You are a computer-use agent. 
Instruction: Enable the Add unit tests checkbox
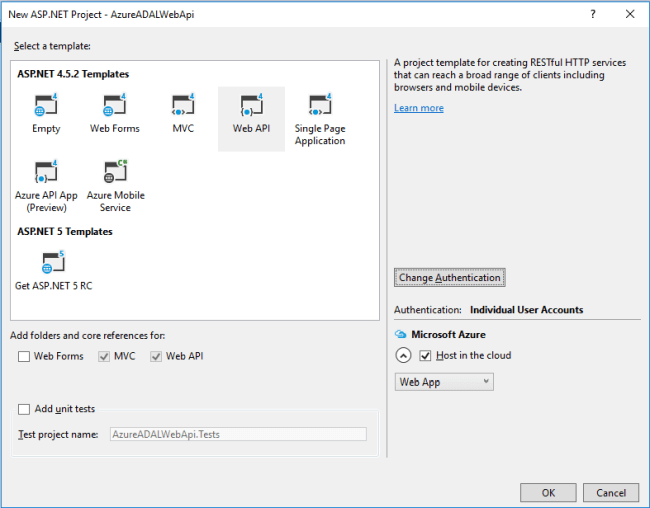[24, 409]
